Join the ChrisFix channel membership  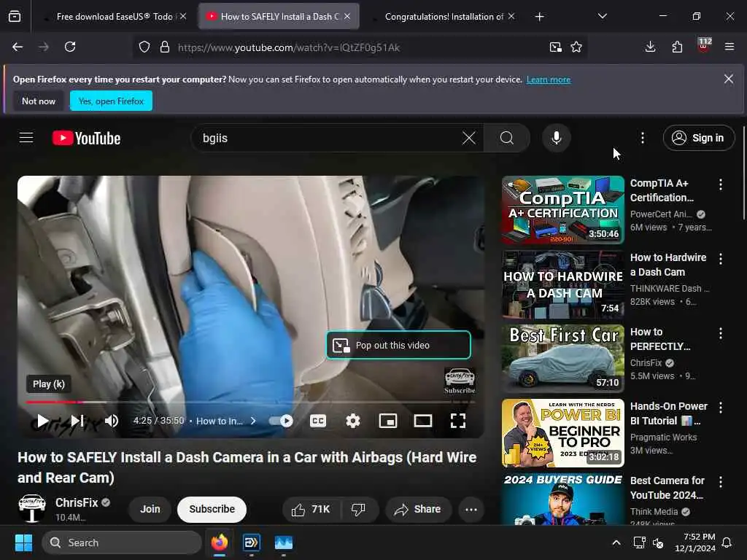pos(150,510)
